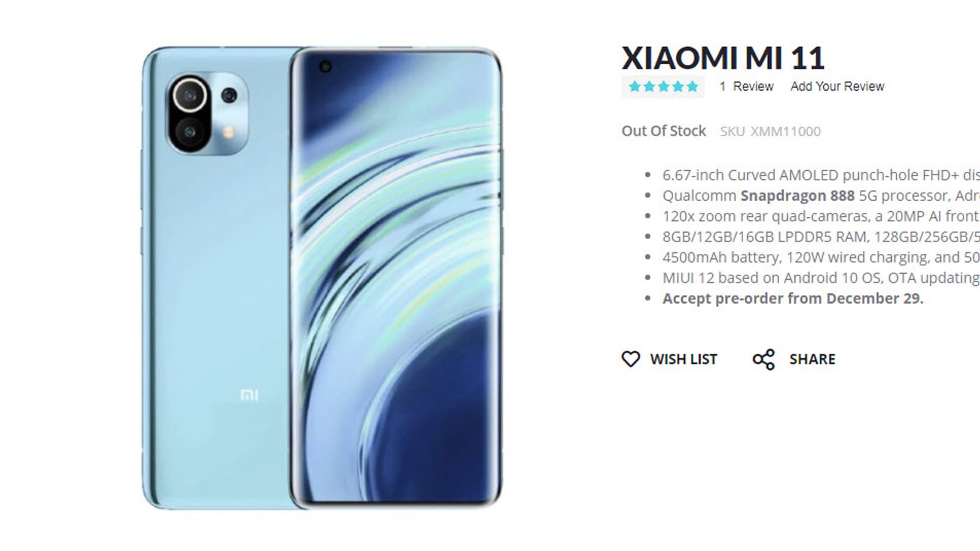
Task: Click the pre-order from December 29 note
Action: tap(793, 299)
